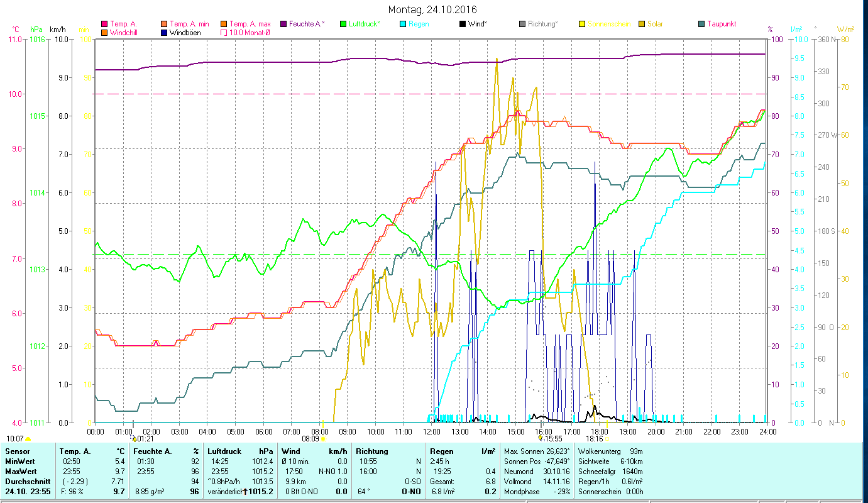This screenshot has width=868, height=503.
Task: Click the yellow sun marker at 08:09
Action: [x=323, y=439]
